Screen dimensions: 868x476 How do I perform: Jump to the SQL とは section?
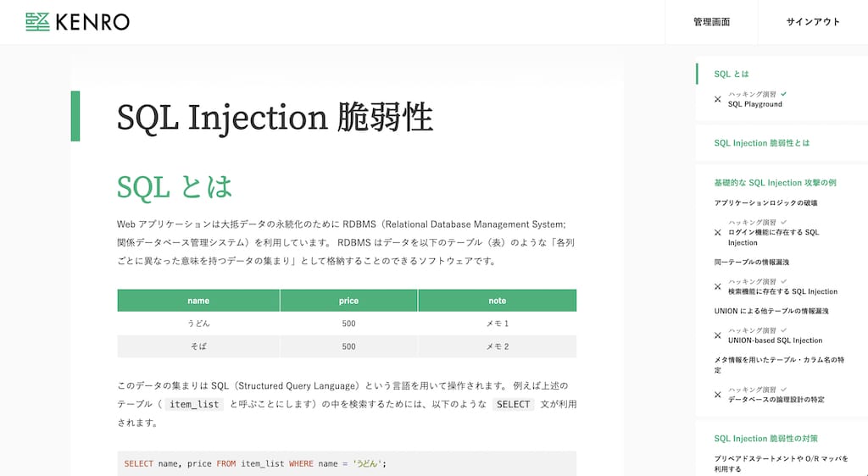tap(732, 74)
